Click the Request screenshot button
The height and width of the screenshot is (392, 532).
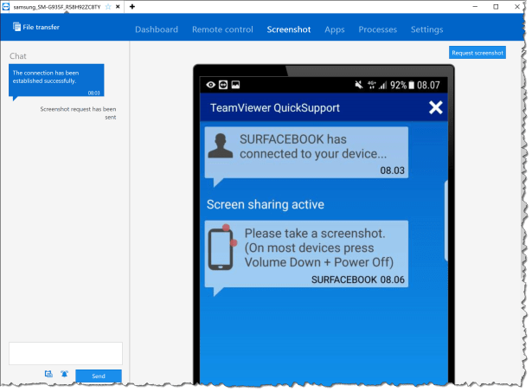coord(478,53)
